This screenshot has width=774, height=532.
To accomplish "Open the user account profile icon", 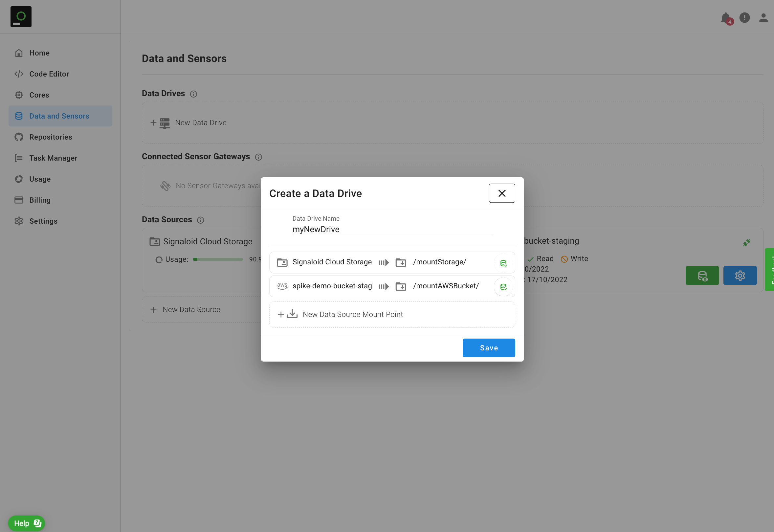I will point(763,18).
